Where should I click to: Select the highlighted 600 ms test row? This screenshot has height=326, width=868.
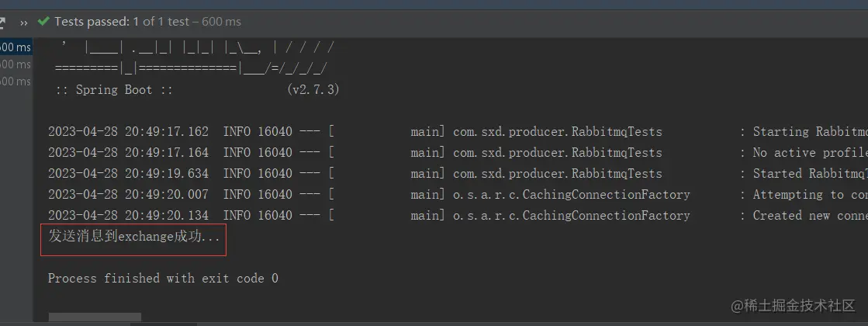(x=16, y=47)
